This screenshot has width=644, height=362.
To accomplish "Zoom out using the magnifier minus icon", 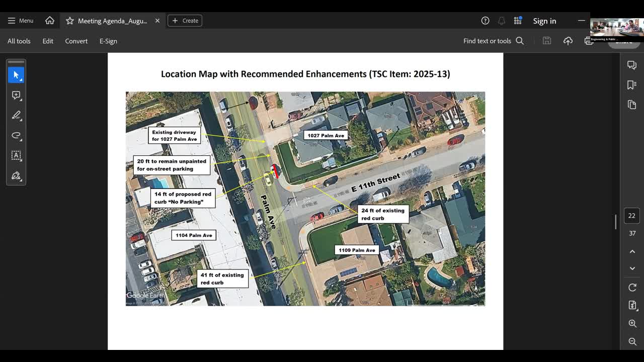I will coord(632,342).
